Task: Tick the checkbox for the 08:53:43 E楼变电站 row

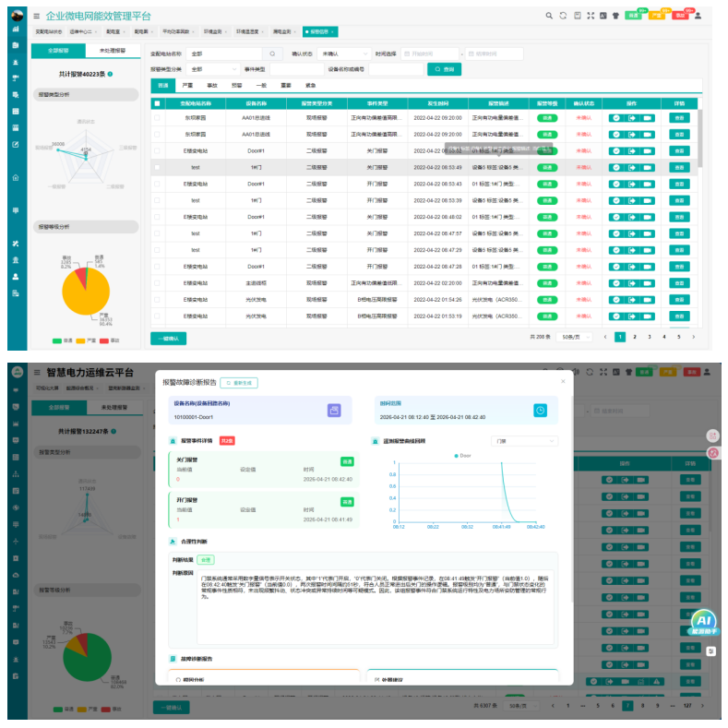Action: click(158, 185)
